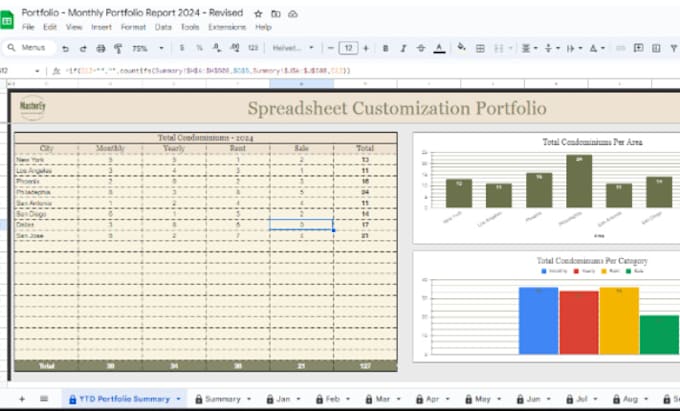Print the spreadsheet
The image size is (680, 411).
[101, 48]
